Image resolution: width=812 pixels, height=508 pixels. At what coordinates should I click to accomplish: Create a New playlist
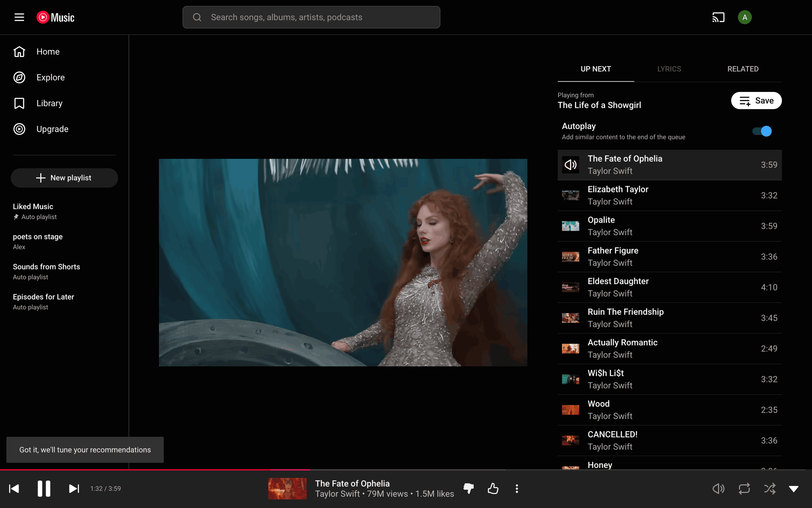(x=64, y=178)
